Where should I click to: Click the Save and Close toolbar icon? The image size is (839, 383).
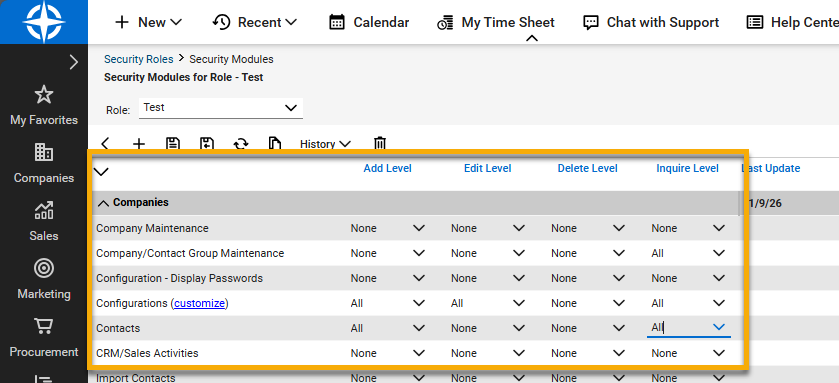(x=207, y=143)
